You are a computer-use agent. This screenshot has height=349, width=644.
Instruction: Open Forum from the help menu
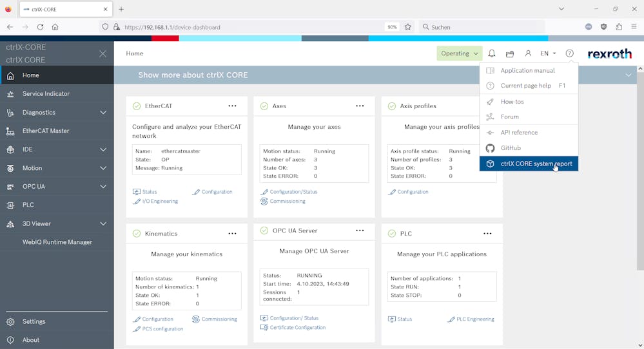point(529,117)
